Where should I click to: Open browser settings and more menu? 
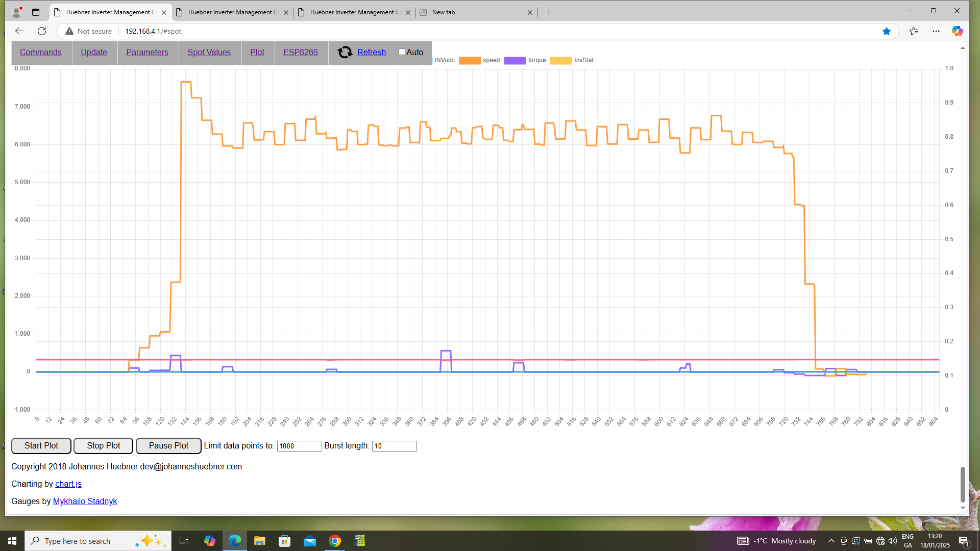pyautogui.click(x=936, y=31)
